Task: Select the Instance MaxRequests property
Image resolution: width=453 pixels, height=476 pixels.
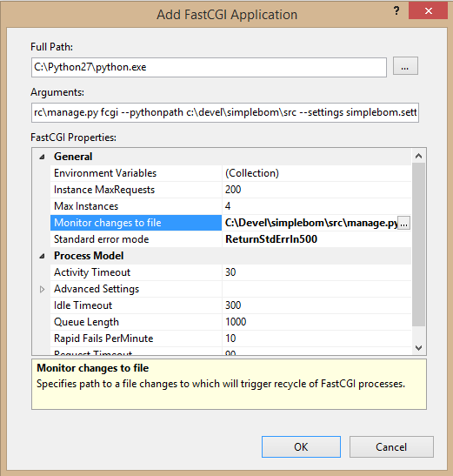Action: [136, 190]
